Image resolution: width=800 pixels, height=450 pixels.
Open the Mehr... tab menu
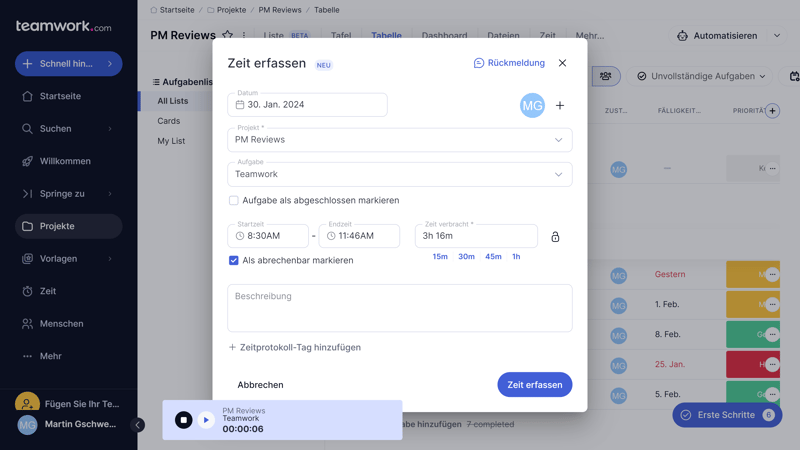click(x=590, y=35)
